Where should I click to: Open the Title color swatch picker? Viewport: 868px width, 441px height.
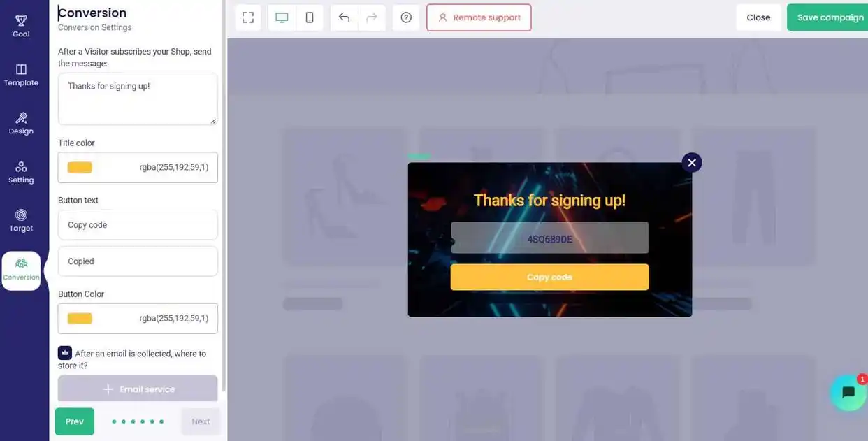pyautogui.click(x=80, y=167)
